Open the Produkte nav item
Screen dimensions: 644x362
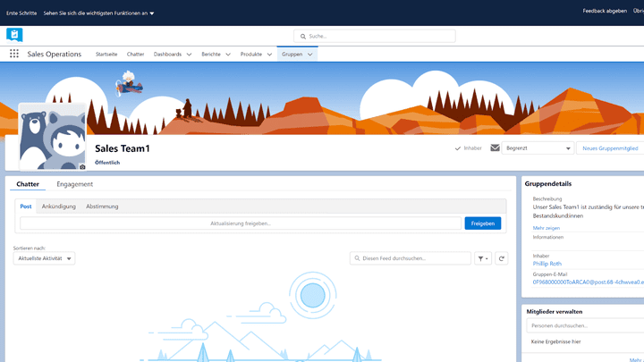click(x=251, y=55)
